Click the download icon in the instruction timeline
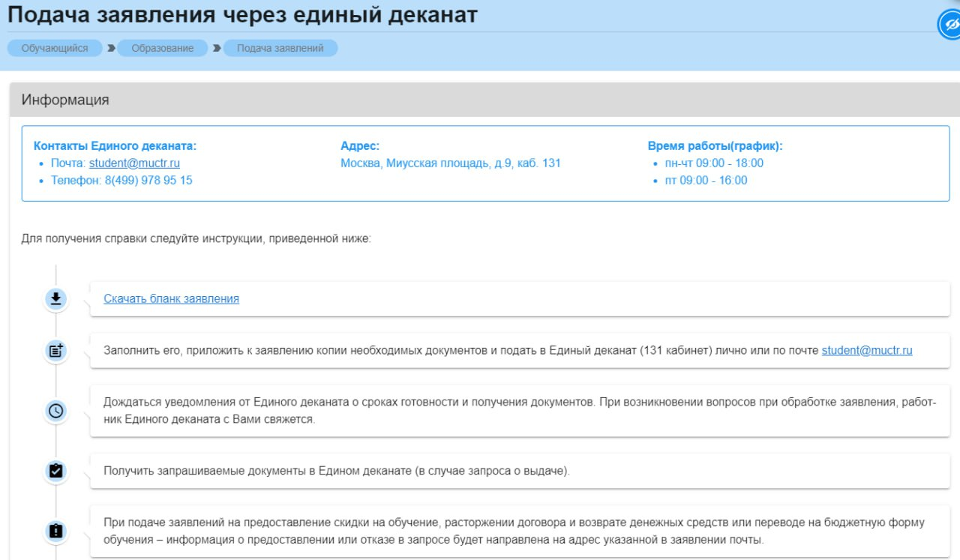Image resolution: width=960 pixels, height=560 pixels. (x=55, y=299)
